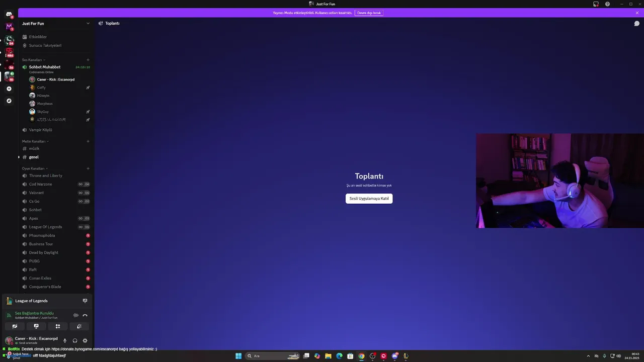
Task: Open Sunucu Takviyeleri boosts
Action: point(55,45)
